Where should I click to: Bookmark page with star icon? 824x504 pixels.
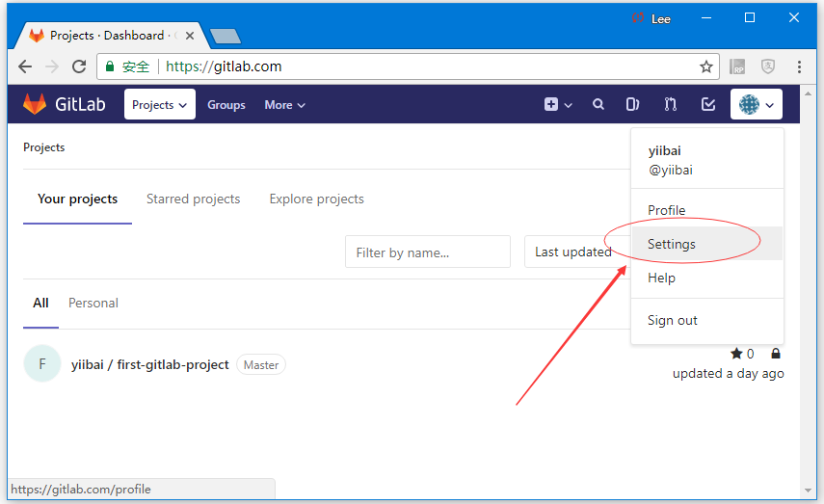[x=706, y=66]
